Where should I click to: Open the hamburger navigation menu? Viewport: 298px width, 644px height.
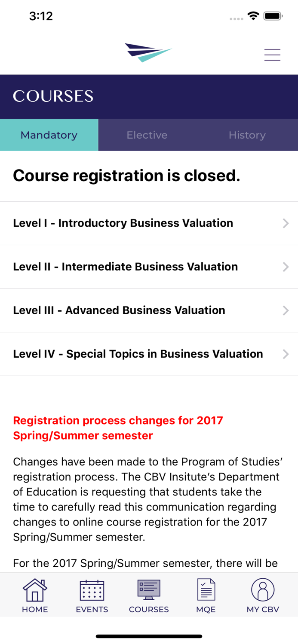tap(273, 55)
